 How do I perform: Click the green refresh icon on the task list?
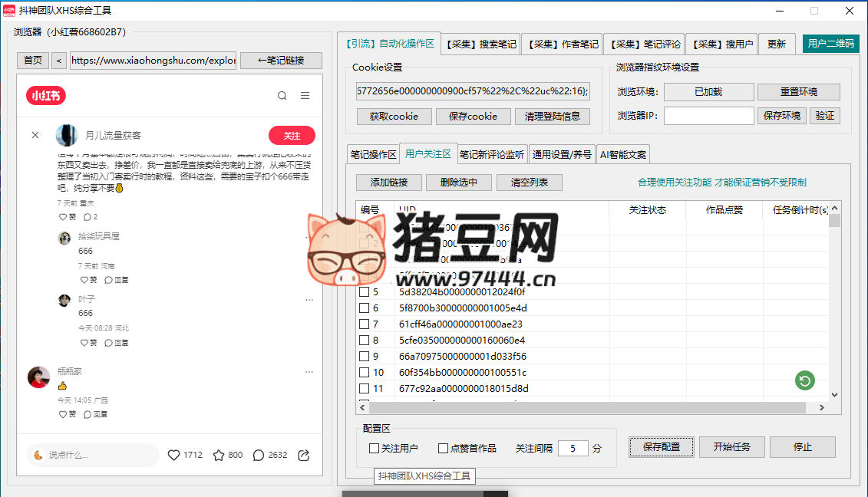(x=804, y=380)
